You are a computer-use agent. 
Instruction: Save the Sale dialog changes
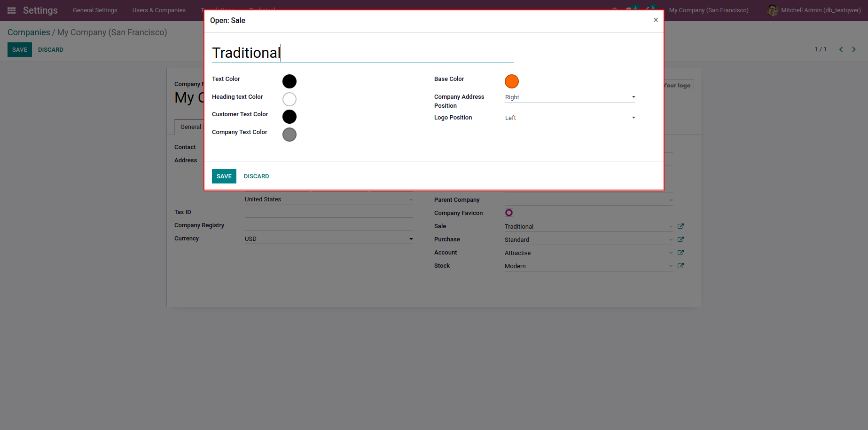click(x=224, y=176)
